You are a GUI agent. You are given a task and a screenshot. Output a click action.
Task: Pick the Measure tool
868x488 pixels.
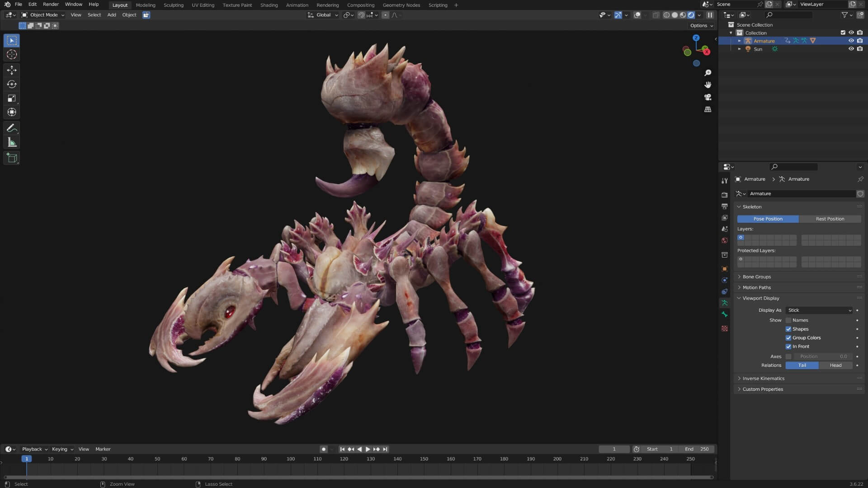[12, 143]
